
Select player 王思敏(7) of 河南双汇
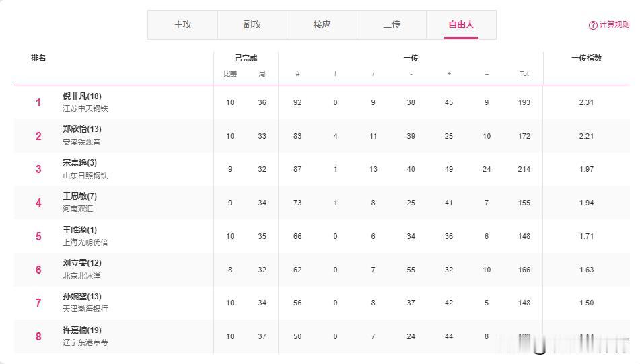tap(79, 196)
